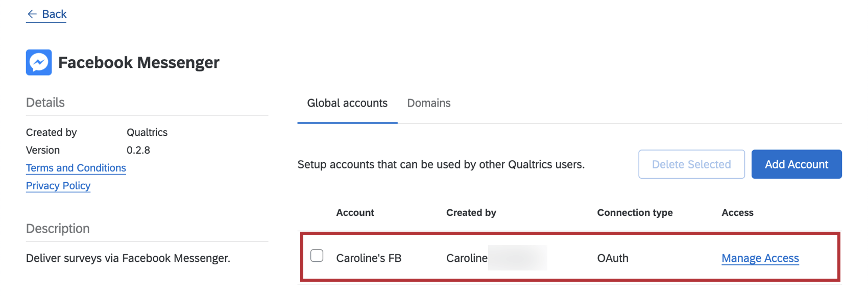Go back using the Back link
The width and height of the screenshot is (868, 296).
point(46,14)
